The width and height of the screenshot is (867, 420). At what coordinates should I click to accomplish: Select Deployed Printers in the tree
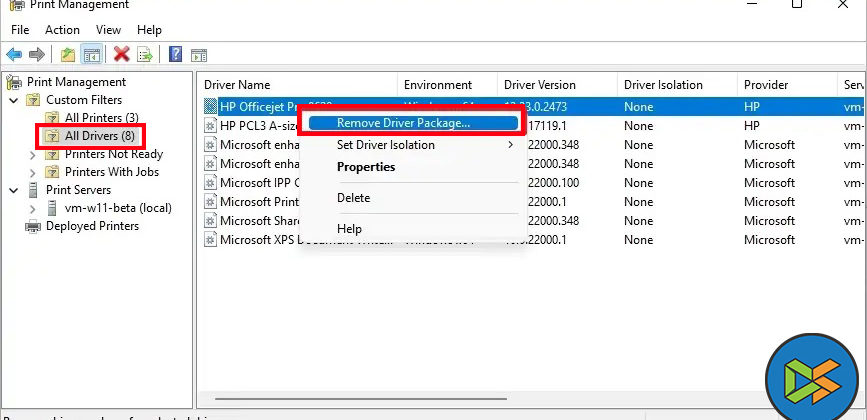coord(92,226)
